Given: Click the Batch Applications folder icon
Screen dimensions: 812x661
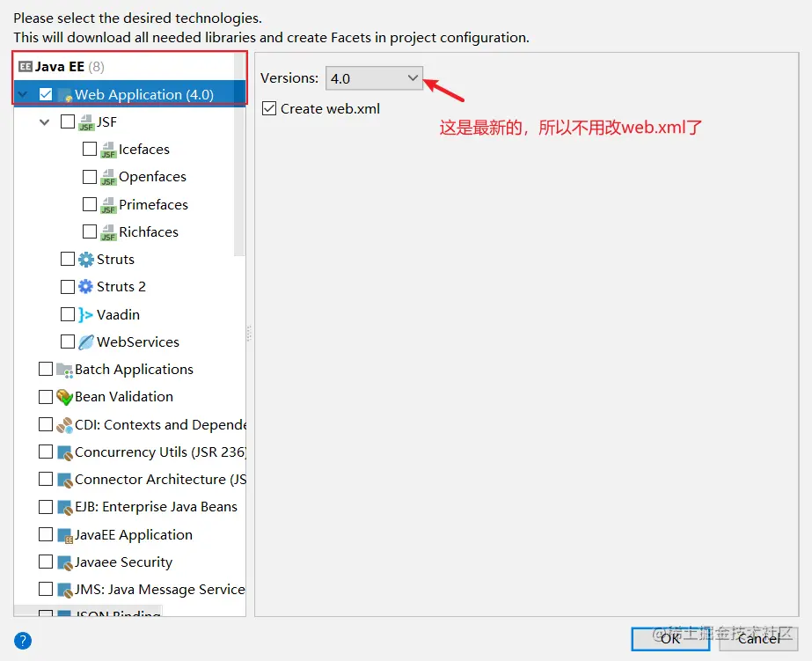Looking at the screenshot, I should click(64, 370).
